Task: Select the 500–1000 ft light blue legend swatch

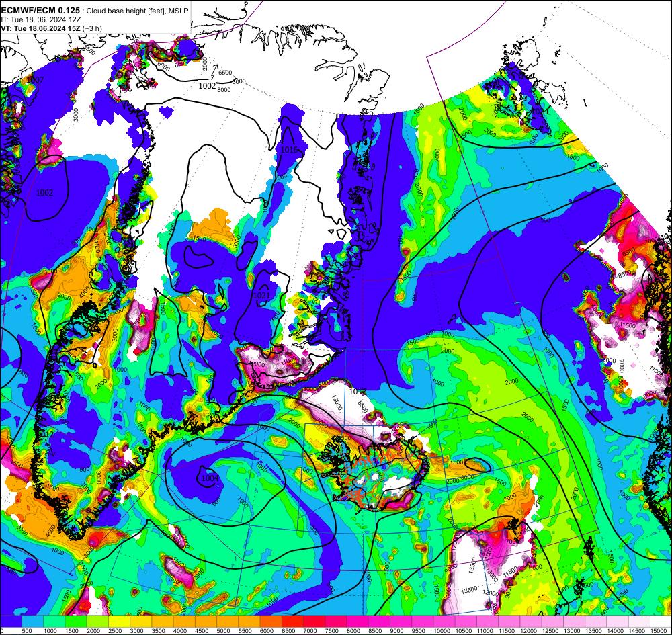Action: click(x=32, y=622)
